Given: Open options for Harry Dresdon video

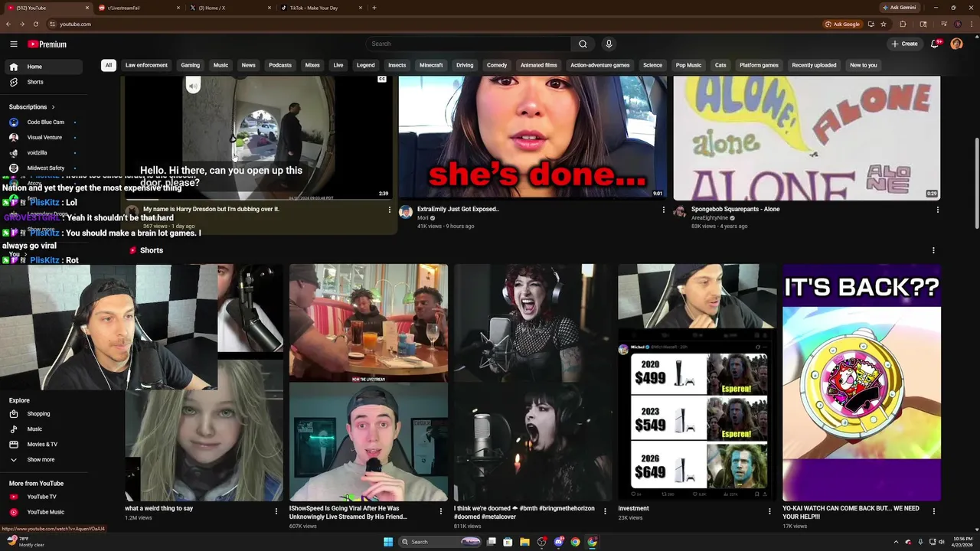Looking at the screenshot, I should (389, 210).
